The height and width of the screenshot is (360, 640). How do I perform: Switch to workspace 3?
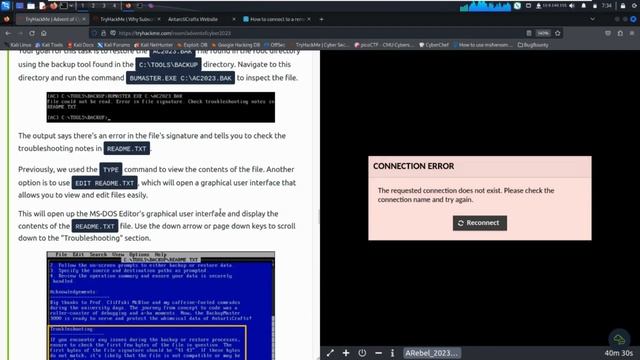coord(104,6)
